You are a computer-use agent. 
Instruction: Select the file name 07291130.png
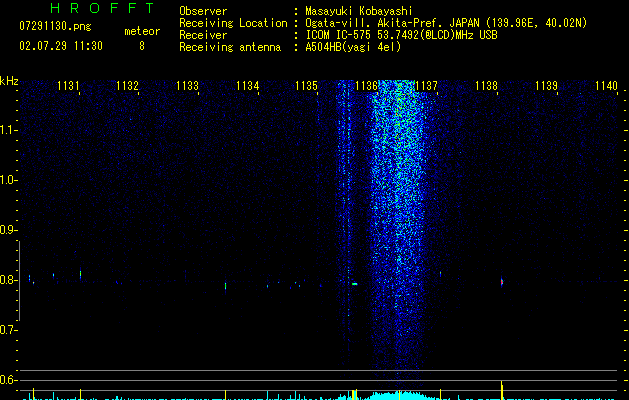pyautogui.click(x=55, y=26)
